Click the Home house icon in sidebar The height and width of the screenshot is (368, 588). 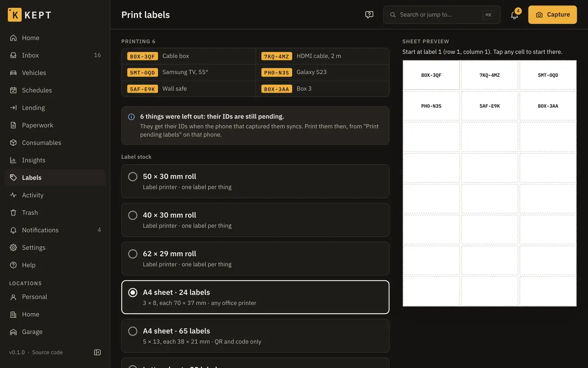[14, 38]
